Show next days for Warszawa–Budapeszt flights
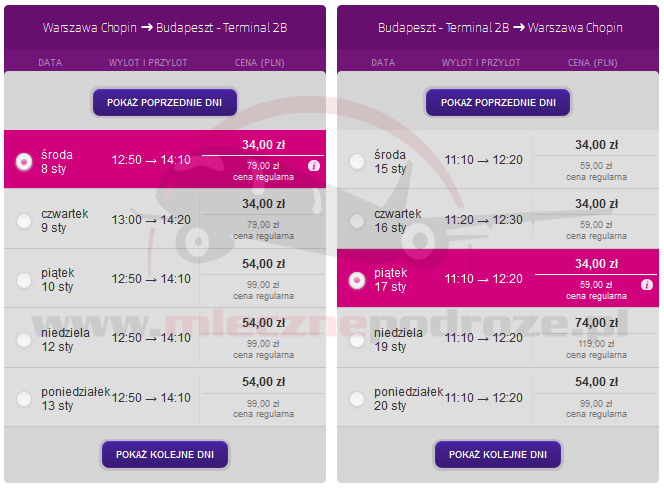This screenshot has width=664, height=489. pos(165,454)
